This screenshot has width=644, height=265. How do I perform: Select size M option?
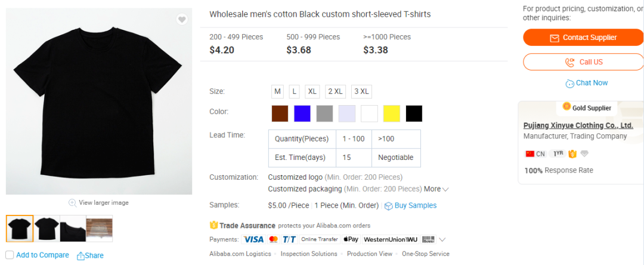pyautogui.click(x=277, y=91)
